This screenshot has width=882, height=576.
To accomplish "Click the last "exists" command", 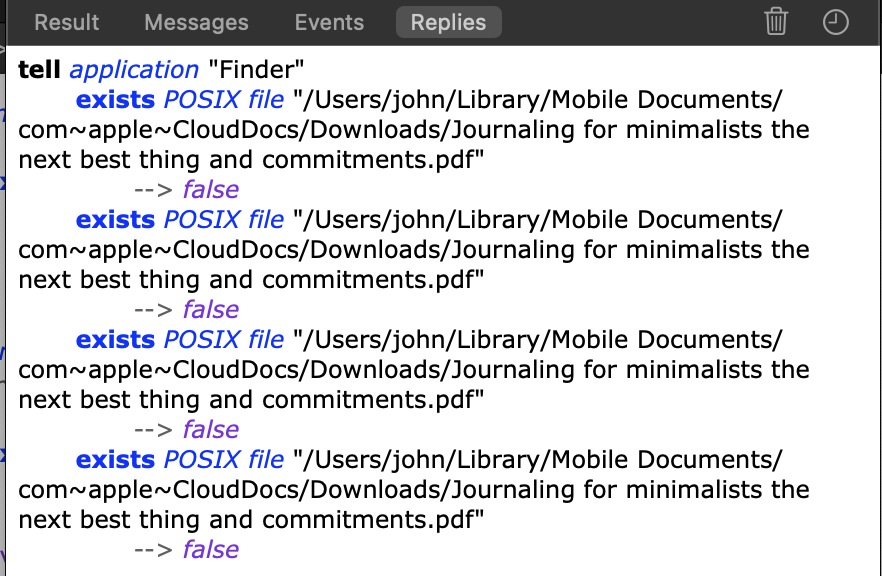I will click(115, 460).
